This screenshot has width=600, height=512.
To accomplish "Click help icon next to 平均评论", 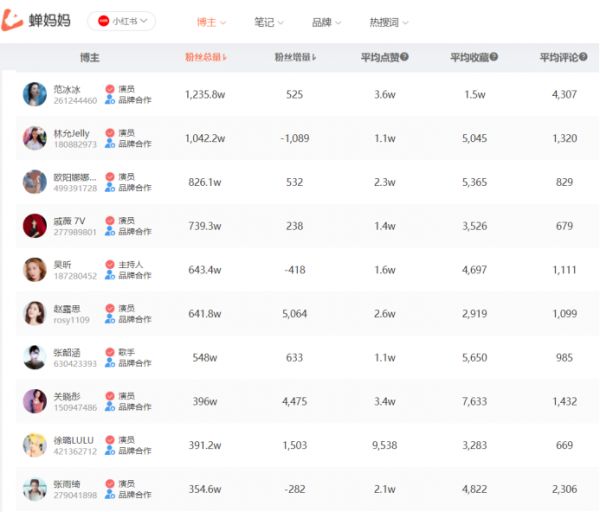I will (583, 58).
